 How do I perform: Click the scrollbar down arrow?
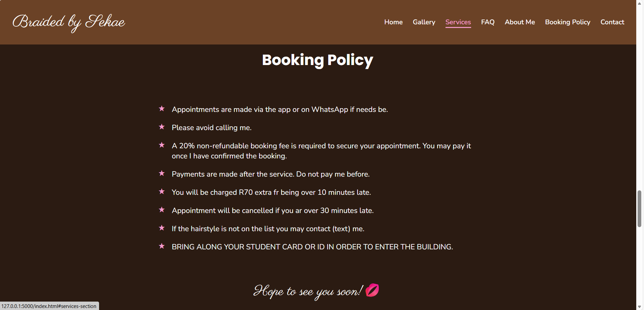click(x=639, y=307)
